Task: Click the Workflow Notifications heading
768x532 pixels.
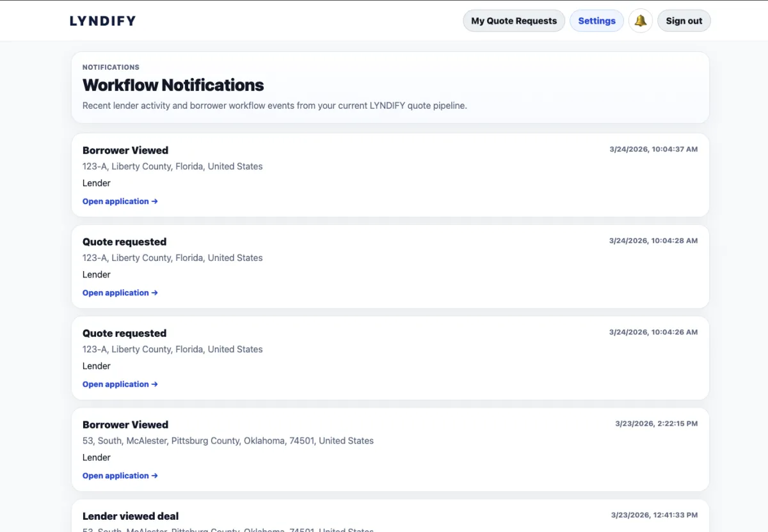Action: coord(173,85)
